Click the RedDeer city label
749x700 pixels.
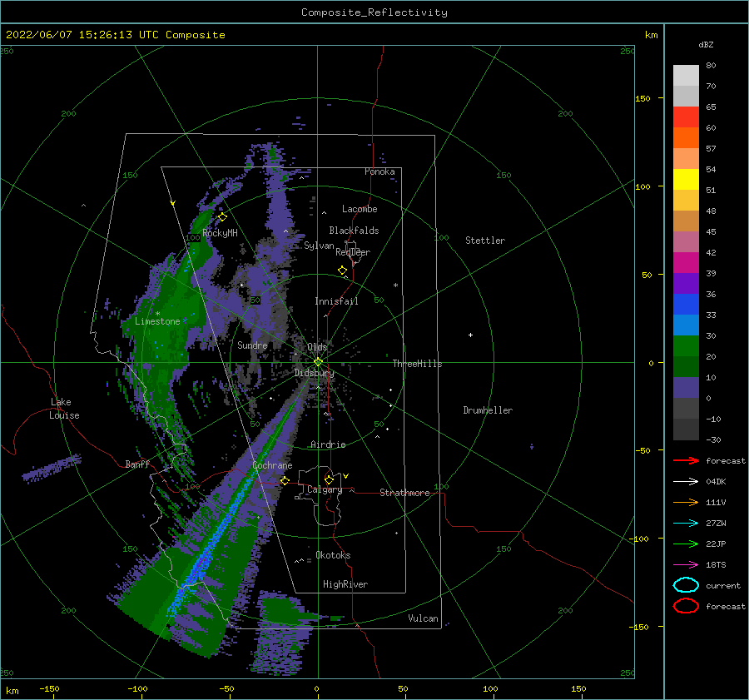pos(353,252)
